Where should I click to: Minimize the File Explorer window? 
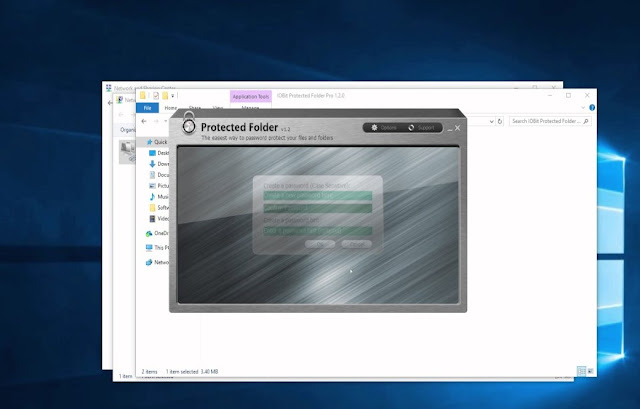tap(550, 96)
